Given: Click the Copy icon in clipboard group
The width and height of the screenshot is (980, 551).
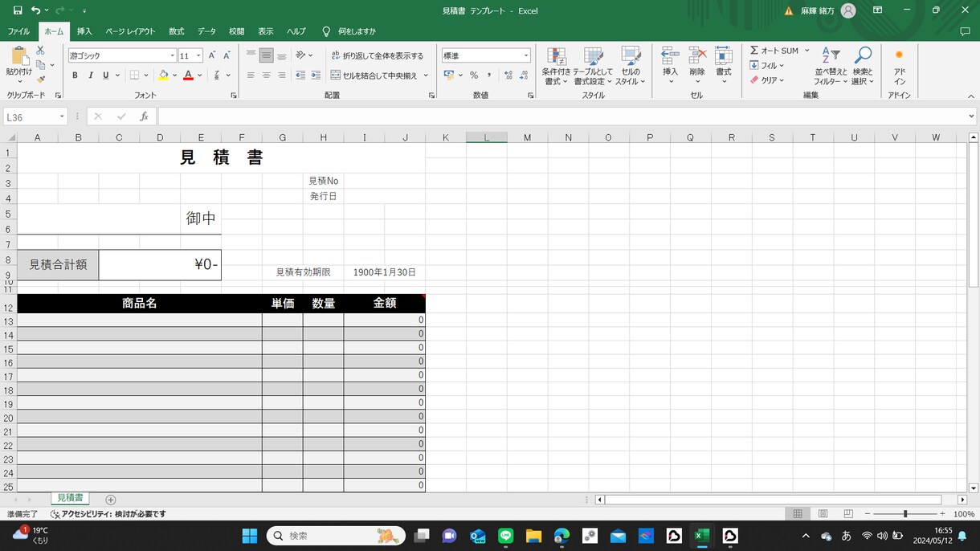Looking at the screenshot, I should 40,64.
